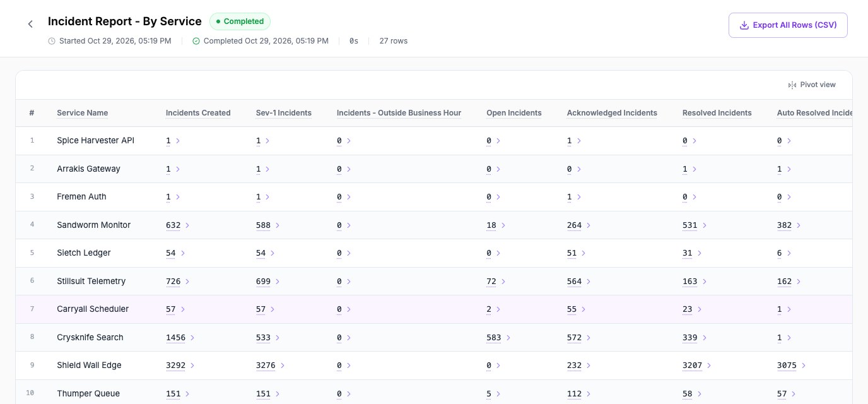Expand Resolved Incidents chevron for Sietch Ledger
The image size is (868, 404).
700,253
